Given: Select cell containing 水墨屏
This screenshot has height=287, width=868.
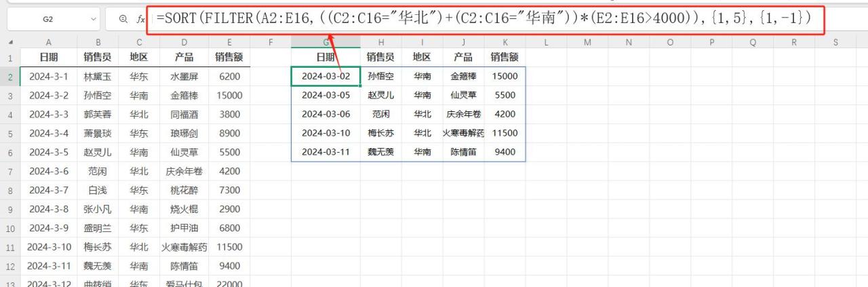Looking at the screenshot, I should pos(184,77).
